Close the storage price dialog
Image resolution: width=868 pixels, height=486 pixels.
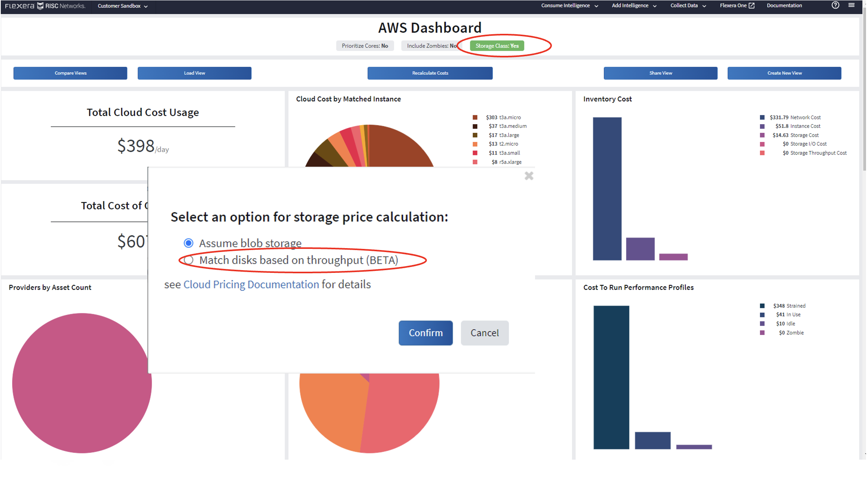pyautogui.click(x=529, y=176)
